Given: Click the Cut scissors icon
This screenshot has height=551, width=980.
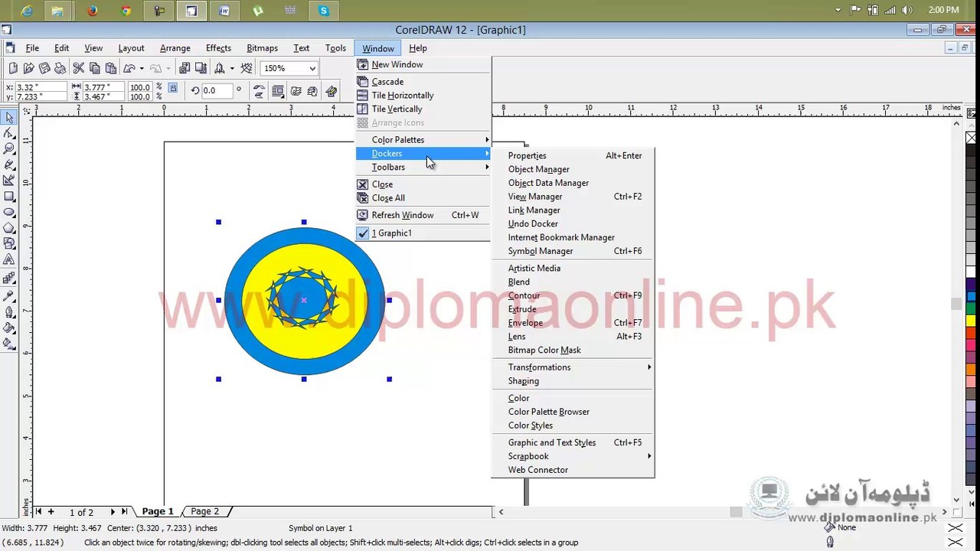Looking at the screenshot, I should coord(79,68).
